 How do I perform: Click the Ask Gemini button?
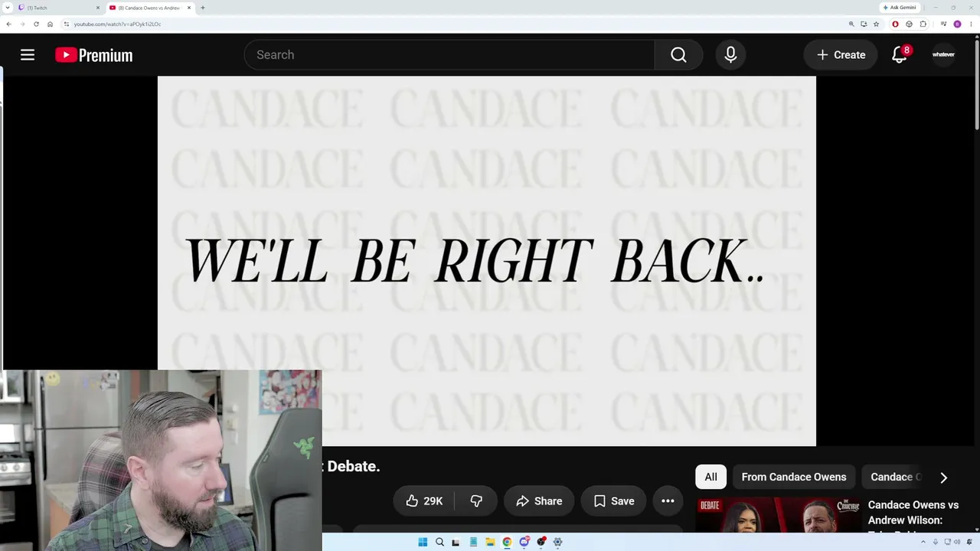[900, 8]
